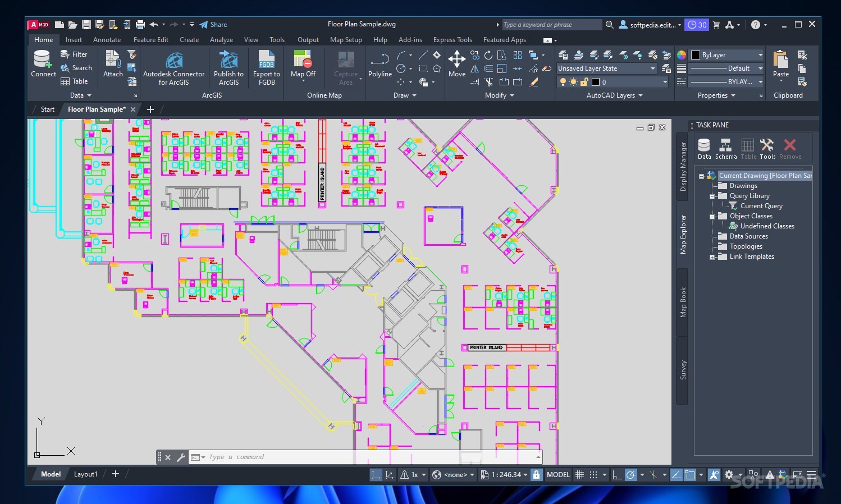841x504 pixels.
Task: Select the Scale tool in Modify panel
Action: click(x=502, y=68)
